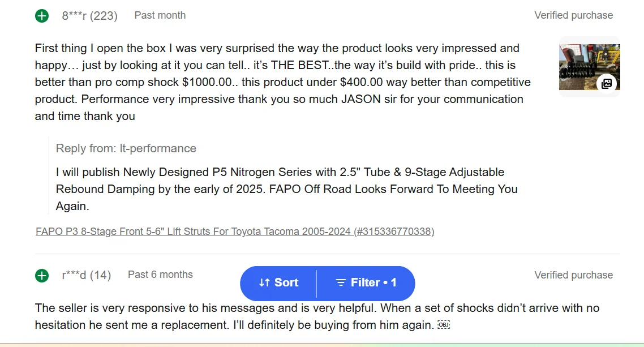Open FAPO P3 8-Stage Front Lift Struts listing
Viewport: 644px width, 347px height.
(235, 232)
